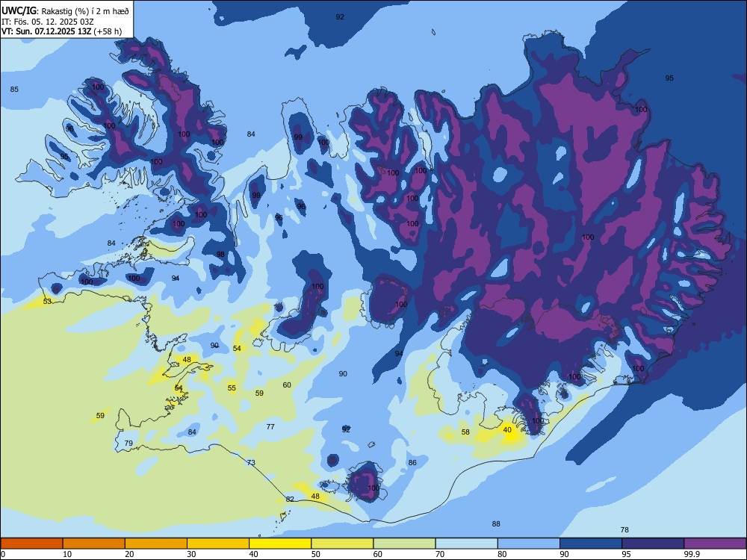
Task: Pick the light orange 20–30 legend swatch
Action: pyautogui.click(x=156, y=544)
